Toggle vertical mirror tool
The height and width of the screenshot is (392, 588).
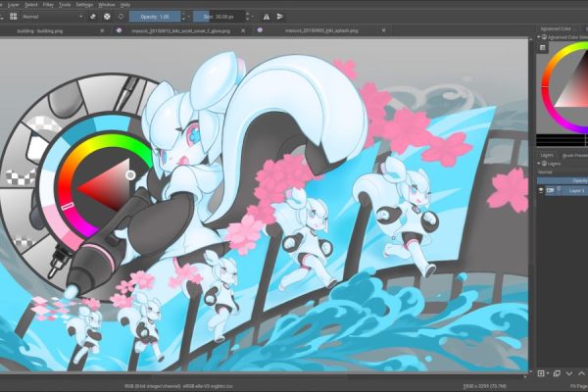(278, 17)
